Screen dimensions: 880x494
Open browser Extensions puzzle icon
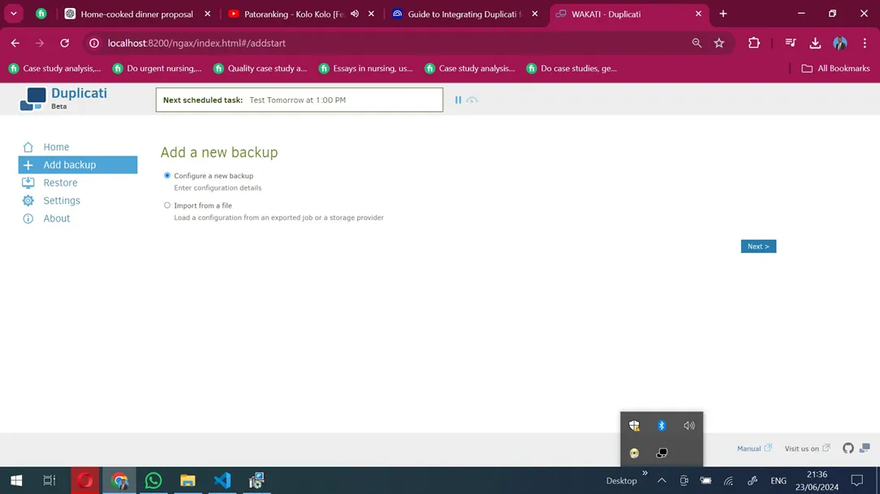[754, 43]
